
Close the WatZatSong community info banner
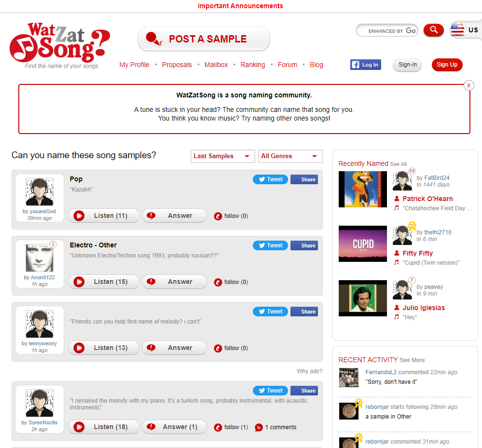[468, 85]
